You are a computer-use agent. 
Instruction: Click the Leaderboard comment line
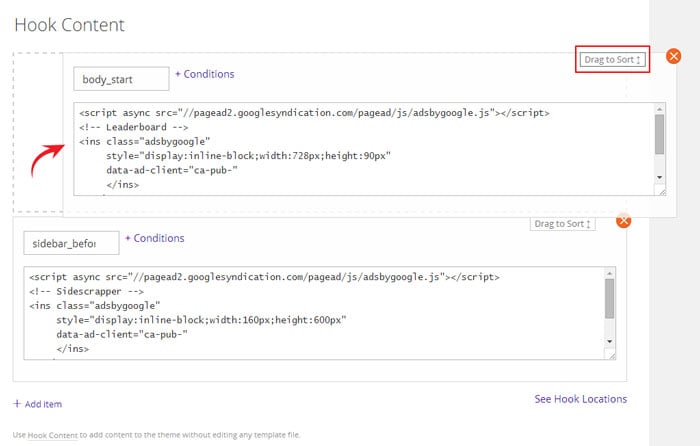tap(134, 127)
